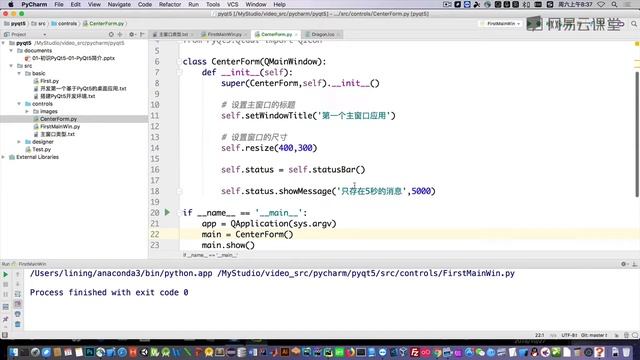The image size is (640, 360).
Task: Click the "Process finished with exit code 0" output
Action: click(109, 293)
